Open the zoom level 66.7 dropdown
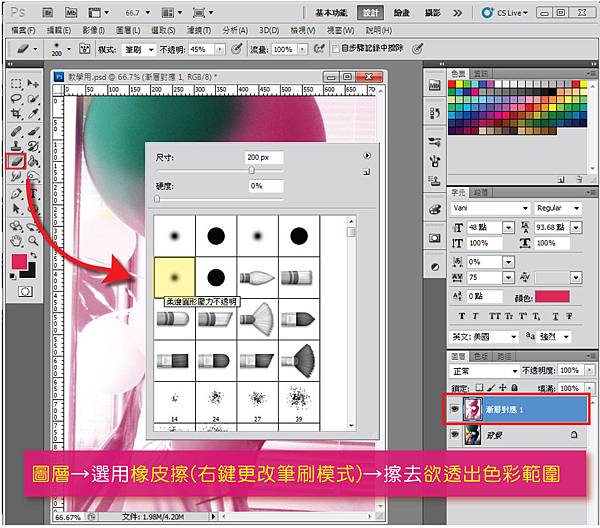The image size is (600, 528). click(148, 13)
